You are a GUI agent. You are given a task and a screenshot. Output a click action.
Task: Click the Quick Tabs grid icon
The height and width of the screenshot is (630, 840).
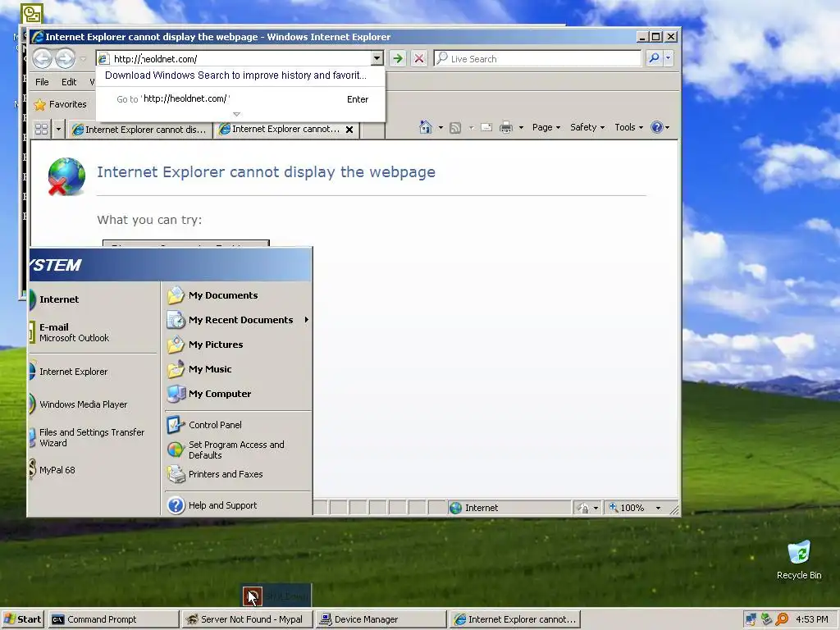[41, 129]
